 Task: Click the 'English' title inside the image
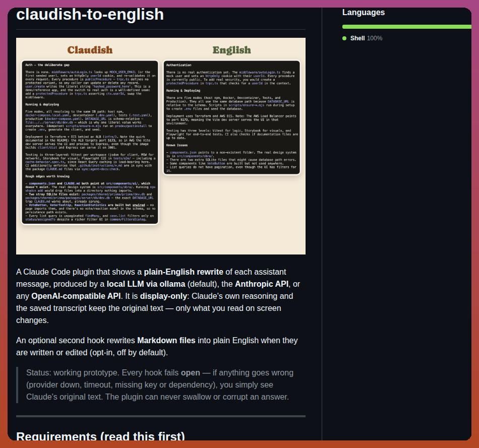pyautogui.click(x=231, y=50)
